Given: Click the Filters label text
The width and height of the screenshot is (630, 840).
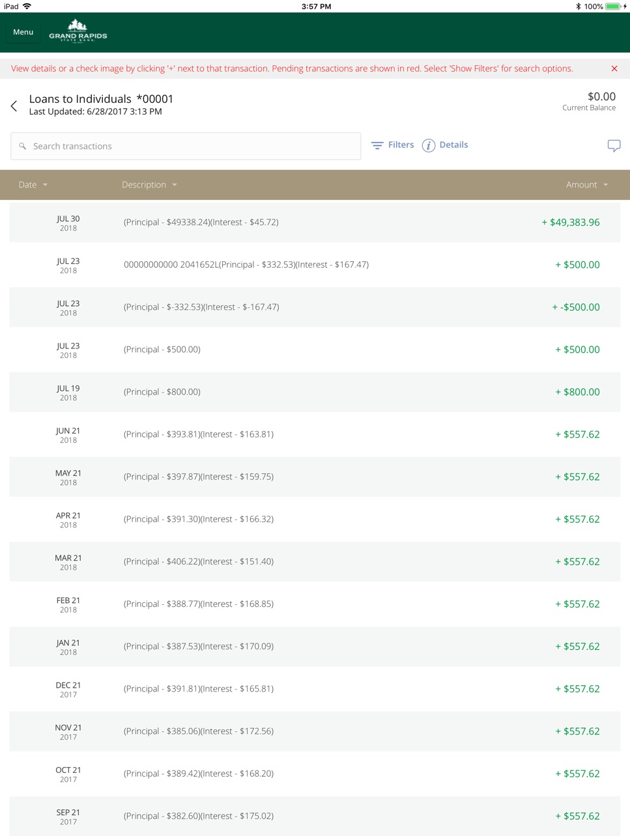Looking at the screenshot, I should (401, 145).
